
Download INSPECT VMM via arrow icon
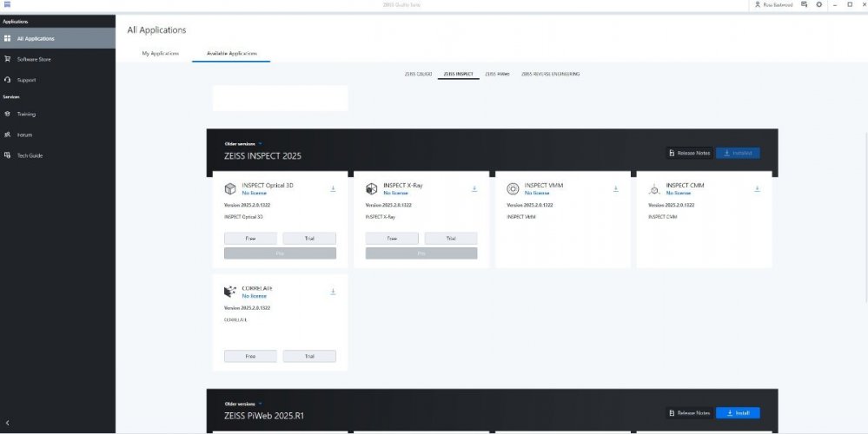(x=615, y=188)
